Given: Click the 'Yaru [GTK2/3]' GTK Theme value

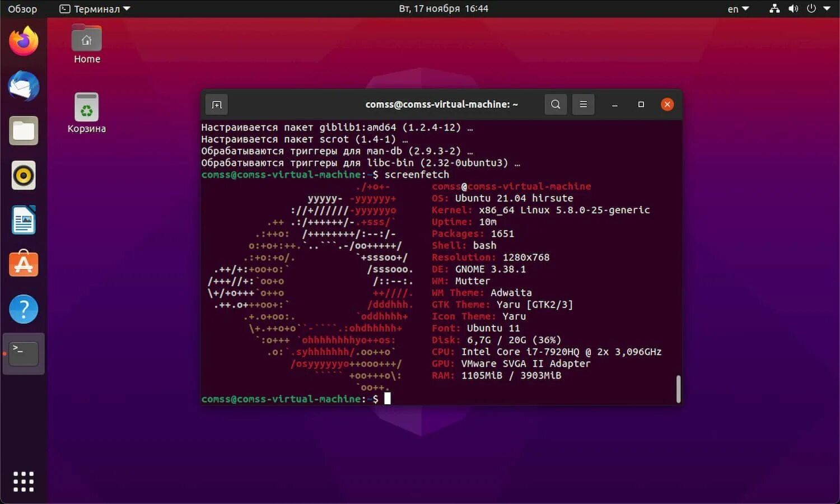Looking at the screenshot, I should point(535,305).
